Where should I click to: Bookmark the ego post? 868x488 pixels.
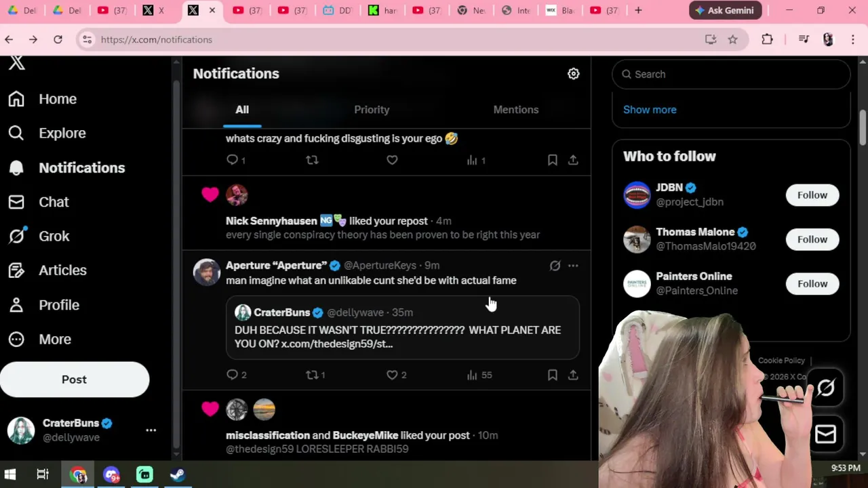pyautogui.click(x=553, y=160)
